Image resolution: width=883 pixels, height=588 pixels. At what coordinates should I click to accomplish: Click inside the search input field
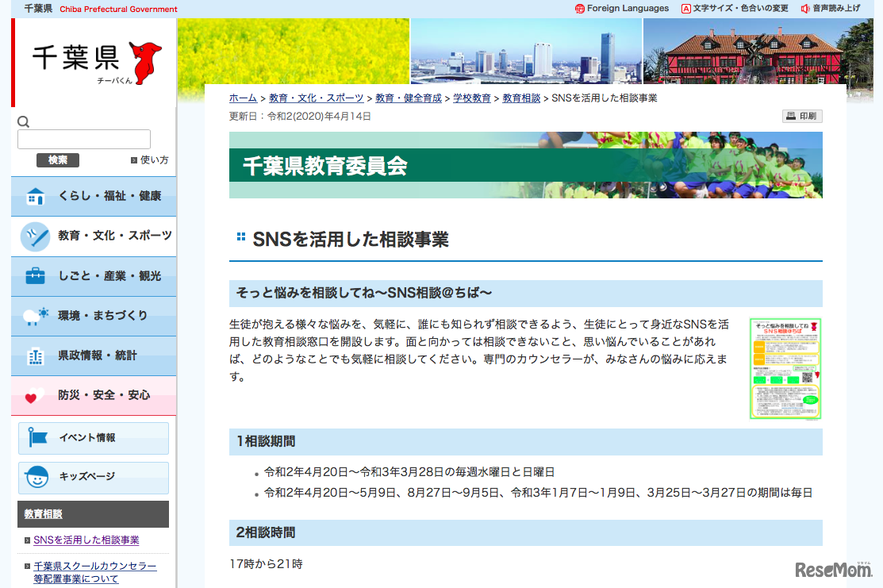click(x=83, y=139)
